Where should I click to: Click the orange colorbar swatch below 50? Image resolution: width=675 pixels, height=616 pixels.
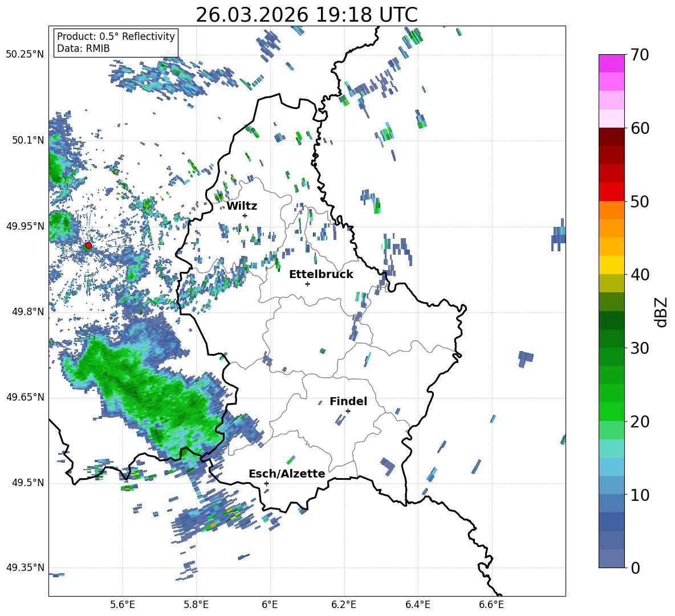(x=611, y=210)
